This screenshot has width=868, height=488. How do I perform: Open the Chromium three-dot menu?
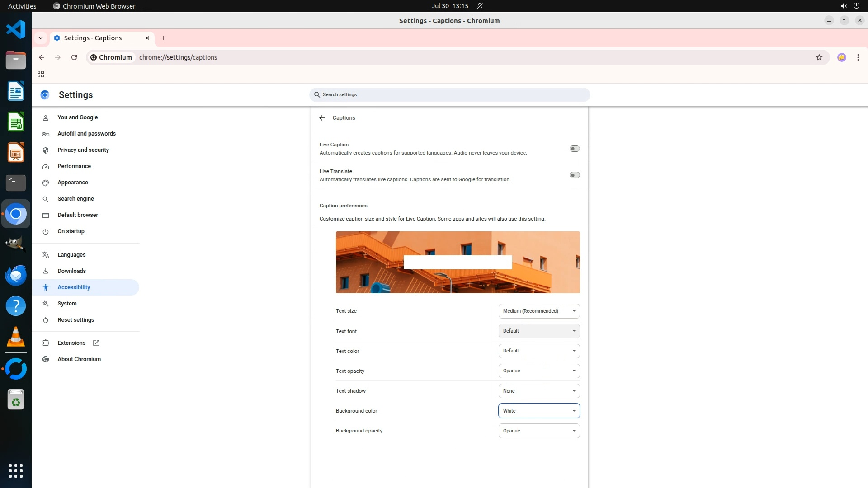858,57
